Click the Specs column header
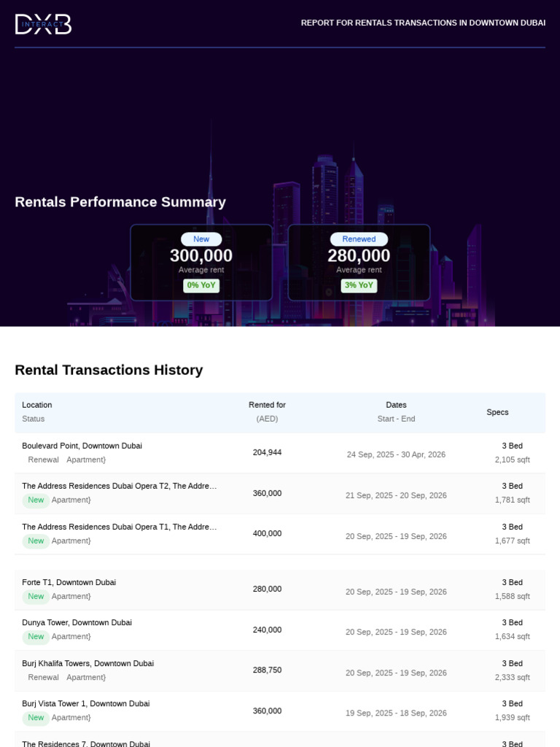560x747 pixels. coord(497,412)
